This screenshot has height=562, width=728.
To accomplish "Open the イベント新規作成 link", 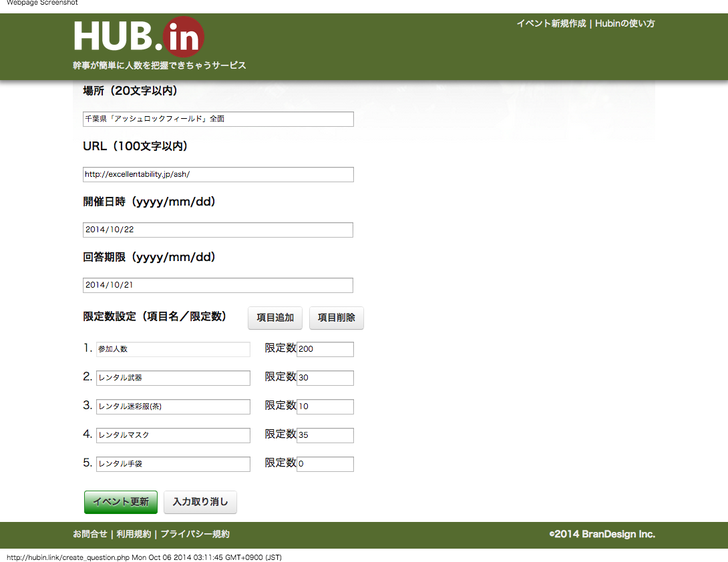I will tap(551, 23).
